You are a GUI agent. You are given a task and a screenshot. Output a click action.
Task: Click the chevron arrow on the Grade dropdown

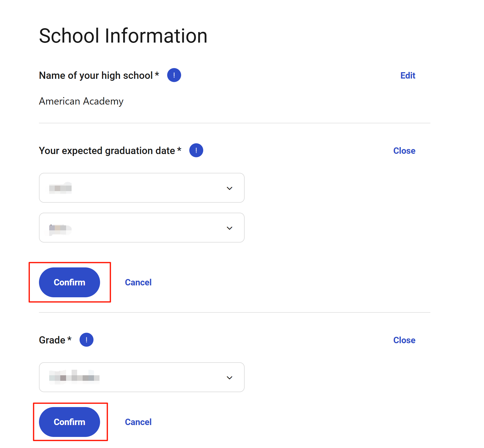(229, 378)
